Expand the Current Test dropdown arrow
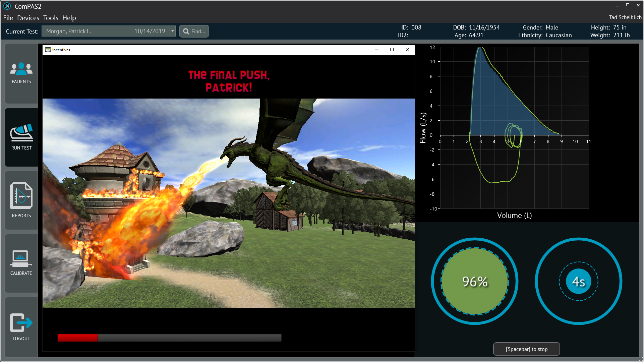Viewport: 644px width, 362px height. tap(173, 31)
